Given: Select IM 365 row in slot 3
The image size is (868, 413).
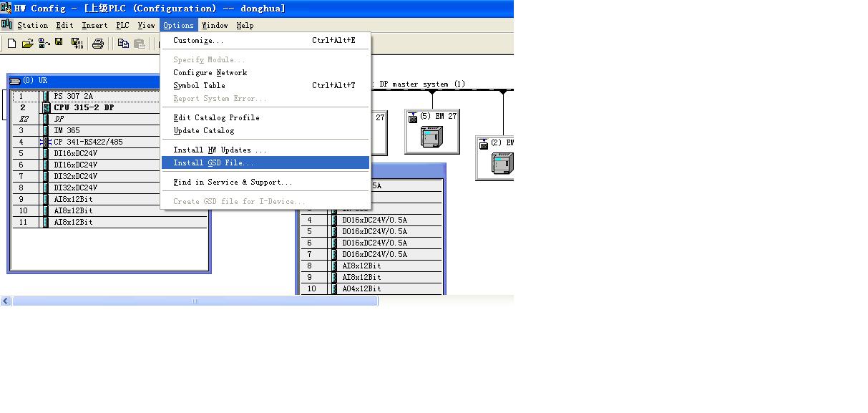Looking at the screenshot, I should (86, 130).
